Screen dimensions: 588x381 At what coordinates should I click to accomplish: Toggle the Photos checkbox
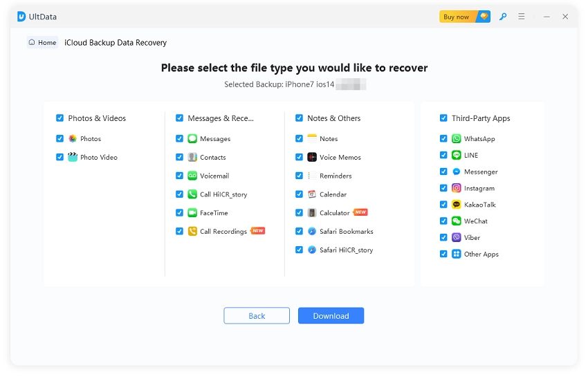(59, 138)
